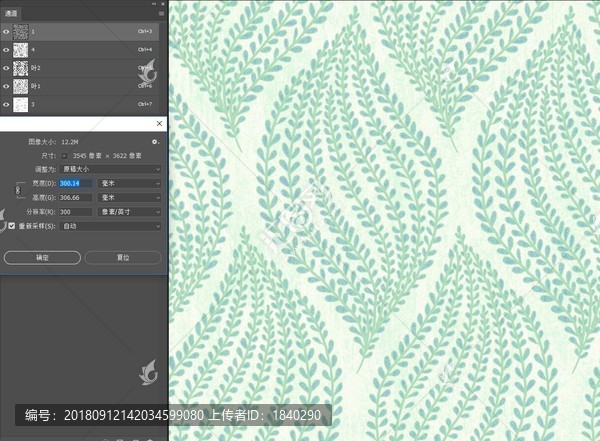Toggle the constrain proportions chain link icon
The image size is (600, 441).
tap(18, 190)
